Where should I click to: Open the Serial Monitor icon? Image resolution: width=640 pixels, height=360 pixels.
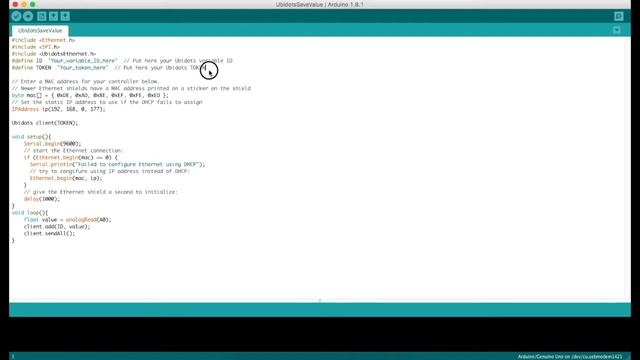pos(619,16)
